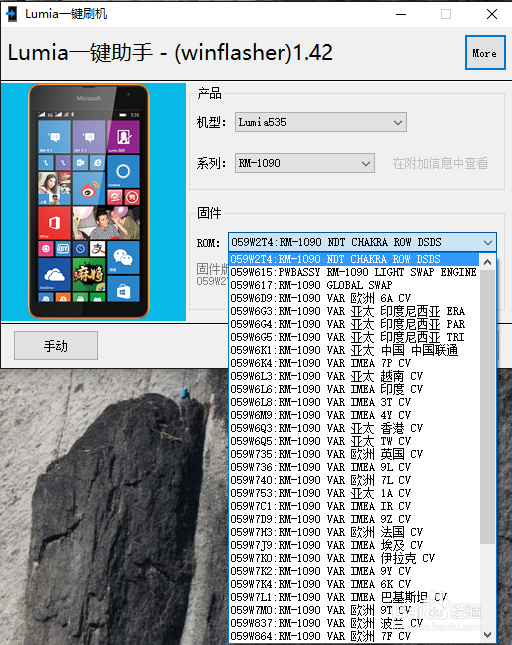The width and height of the screenshot is (512, 645).
Task: Collapse the ROM firmware dropdown arrow
Action: [x=488, y=243]
